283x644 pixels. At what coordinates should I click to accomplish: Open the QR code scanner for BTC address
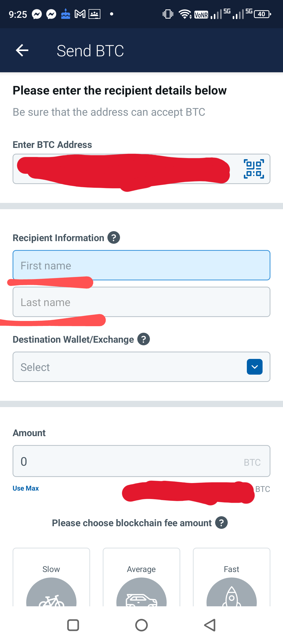pos(254,169)
